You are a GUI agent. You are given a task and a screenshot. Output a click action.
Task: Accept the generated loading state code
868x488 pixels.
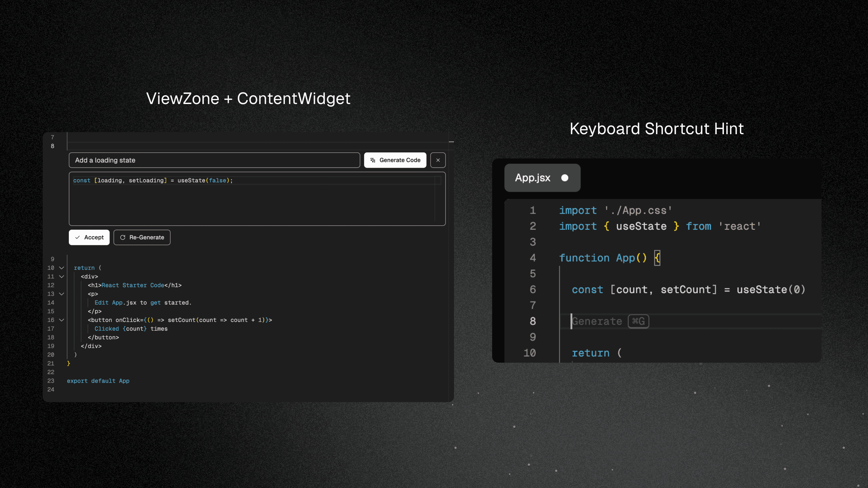89,237
